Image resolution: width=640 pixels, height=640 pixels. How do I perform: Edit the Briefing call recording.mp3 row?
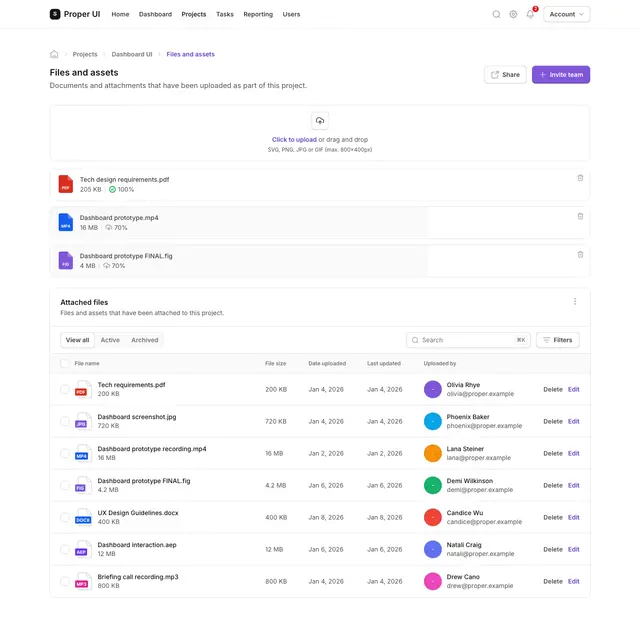573,581
